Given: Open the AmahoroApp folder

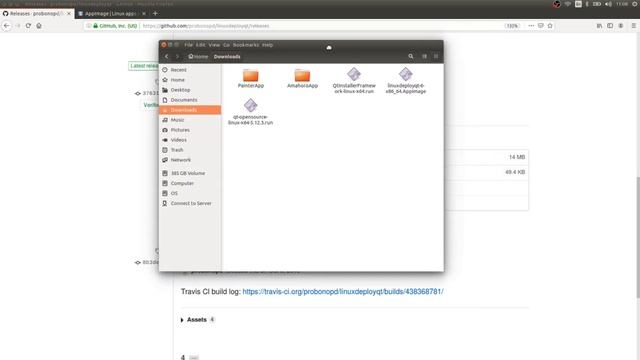Looking at the screenshot, I should [x=302, y=78].
